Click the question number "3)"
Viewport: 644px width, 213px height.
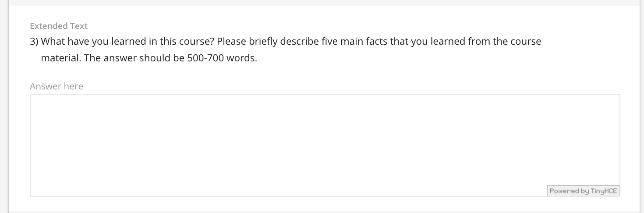click(34, 42)
